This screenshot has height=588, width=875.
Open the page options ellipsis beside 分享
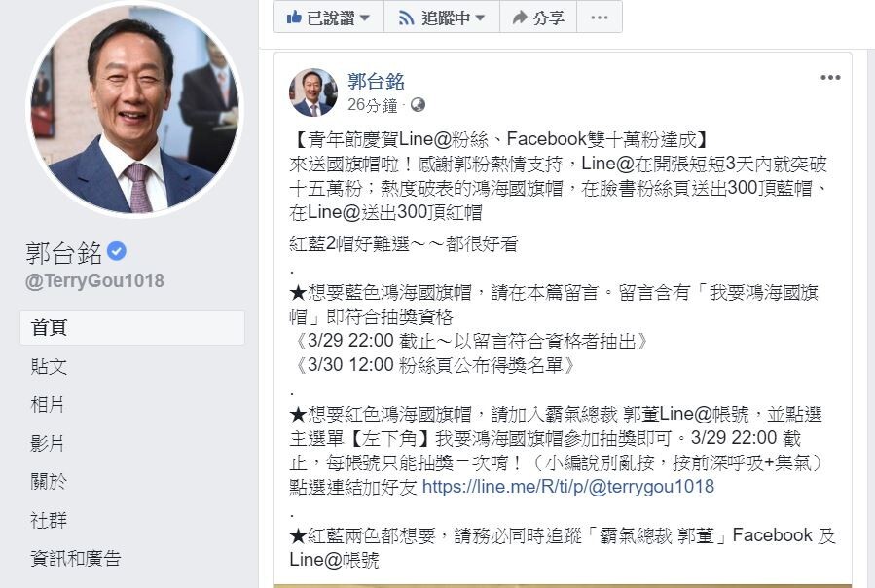(600, 18)
